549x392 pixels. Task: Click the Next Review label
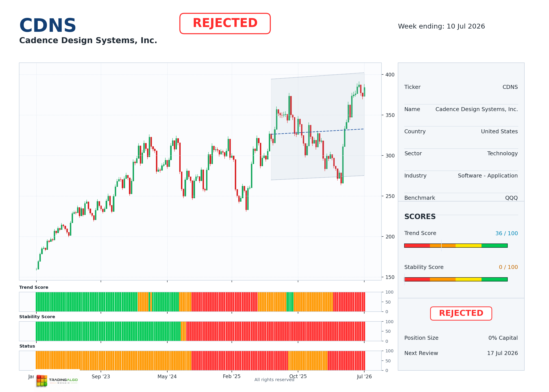point(421,353)
